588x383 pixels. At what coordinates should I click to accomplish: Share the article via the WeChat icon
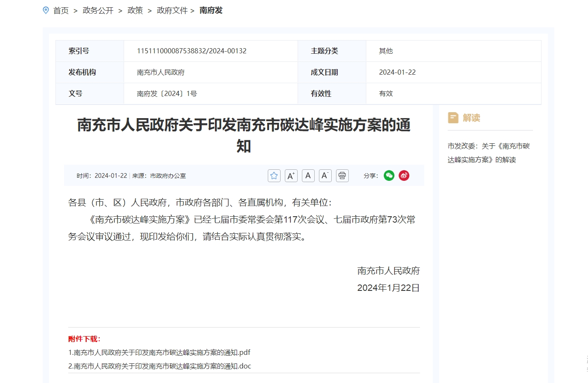coord(389,175)
